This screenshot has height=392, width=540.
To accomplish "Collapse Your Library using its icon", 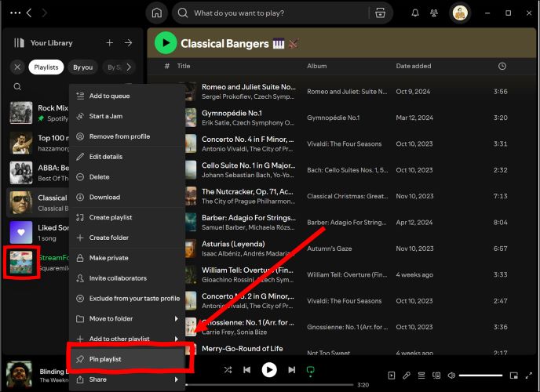I will click(x=19, y=42).
